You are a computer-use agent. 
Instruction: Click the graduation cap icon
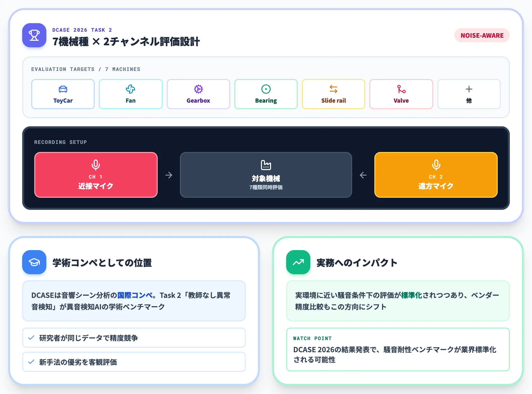pyautogui.click(x=34, y=262)
